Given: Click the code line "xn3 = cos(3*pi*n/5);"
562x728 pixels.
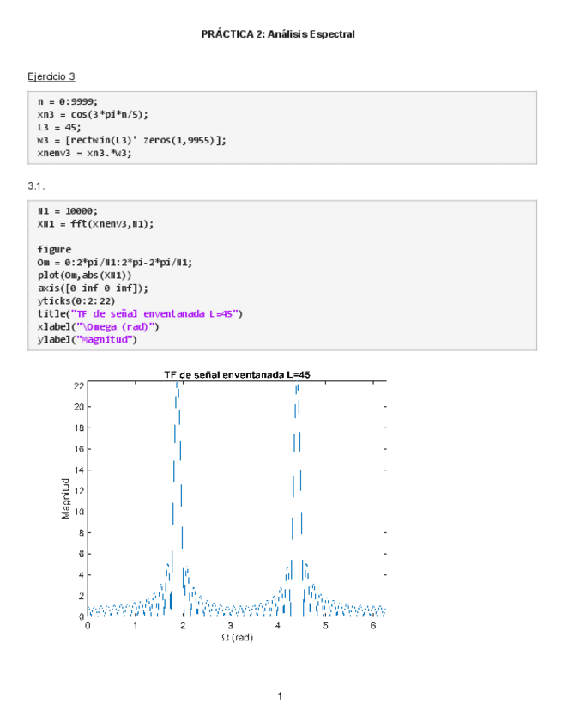Looking at the screenshot, I should coord(93,114).
